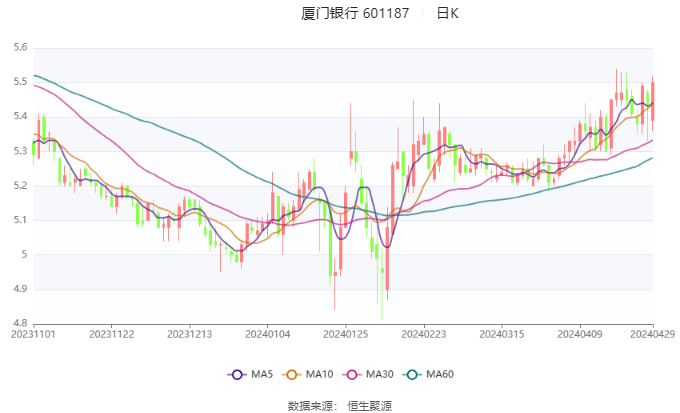680x413 pixels.
Task: Click the 厦门银行 601187 chart title
Action: pos(355,13)
